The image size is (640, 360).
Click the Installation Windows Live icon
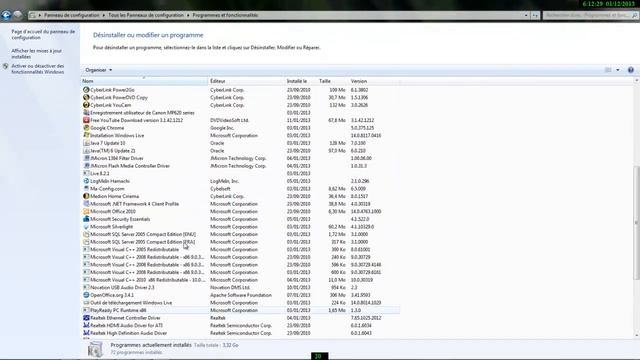click(x=86, y=136)
